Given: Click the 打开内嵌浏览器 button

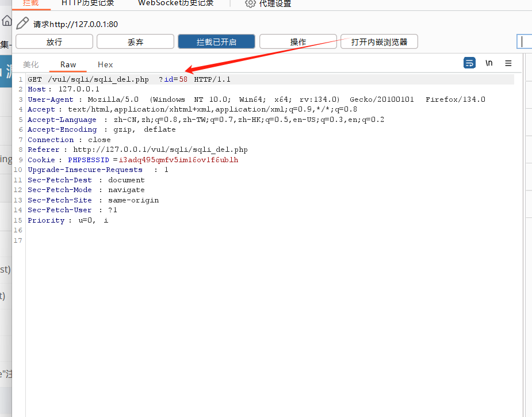Looking at the screenshot, I should [x=379, y=42].
